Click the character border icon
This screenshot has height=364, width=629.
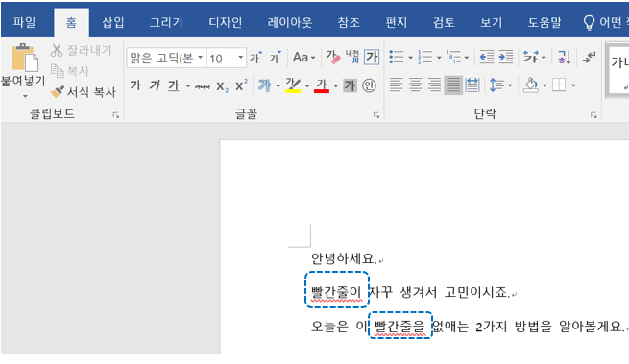point(372,57)
